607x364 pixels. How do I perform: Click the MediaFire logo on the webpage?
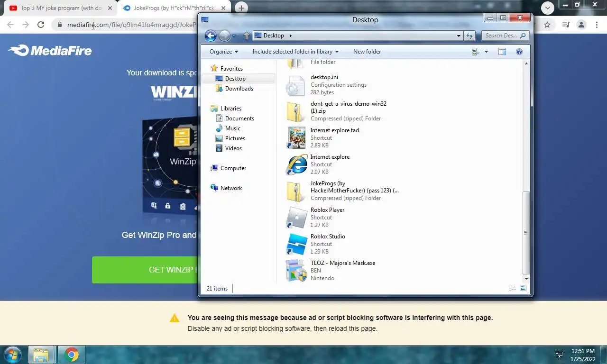(50, 50)
